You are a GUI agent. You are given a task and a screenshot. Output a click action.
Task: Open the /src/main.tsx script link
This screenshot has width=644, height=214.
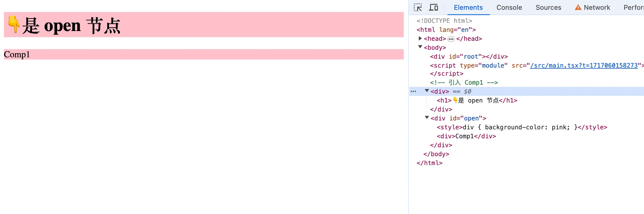(x=584, y=65)
